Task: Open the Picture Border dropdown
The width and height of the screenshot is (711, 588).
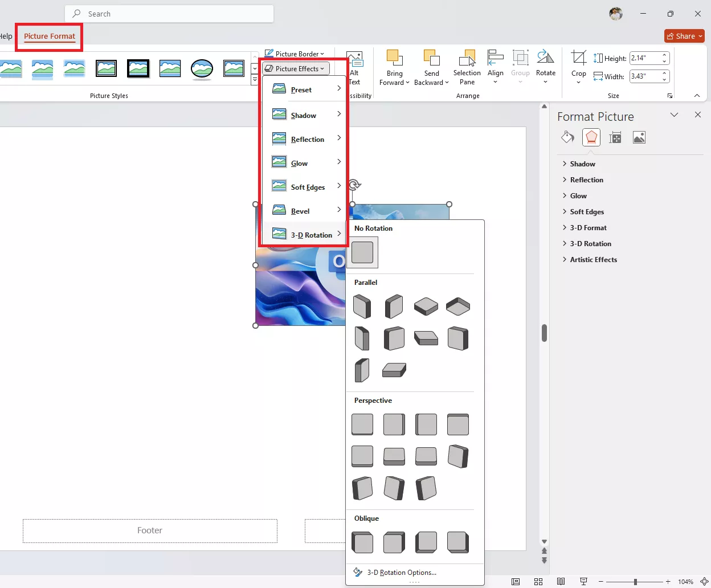Action: (295, 54)
